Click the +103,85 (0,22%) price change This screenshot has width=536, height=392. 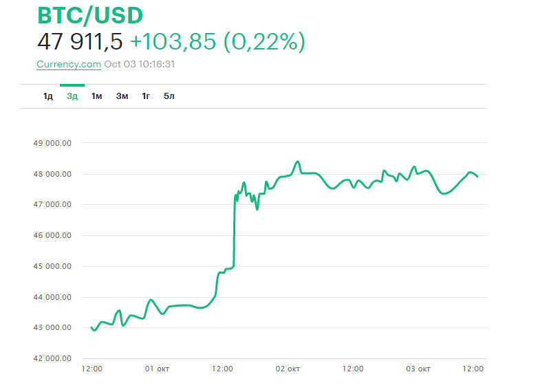click(217, 42)
